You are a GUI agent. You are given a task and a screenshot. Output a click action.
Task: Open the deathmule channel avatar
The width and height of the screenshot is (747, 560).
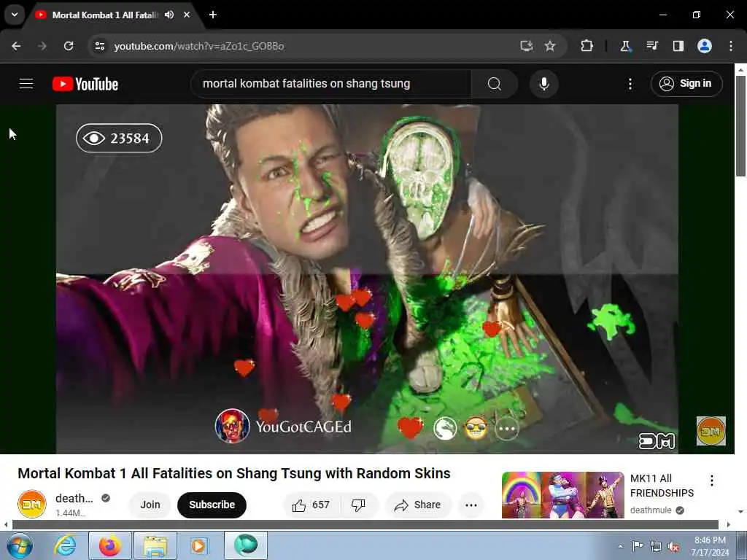pos(32,504)
